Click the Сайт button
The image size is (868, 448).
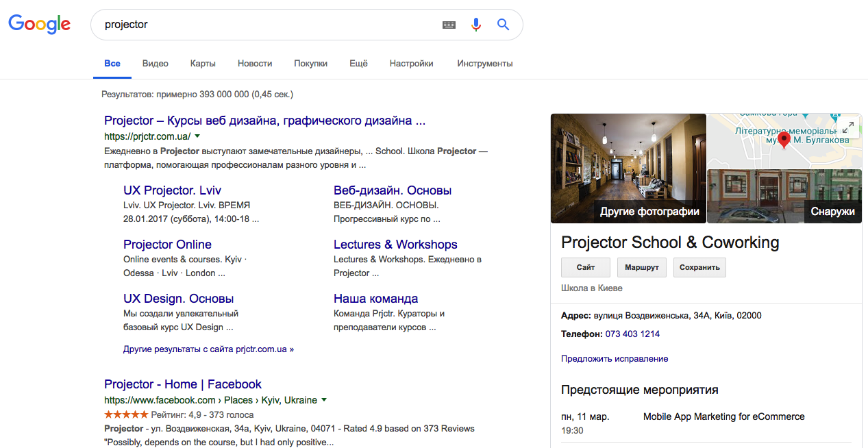(x=586, y=267)
